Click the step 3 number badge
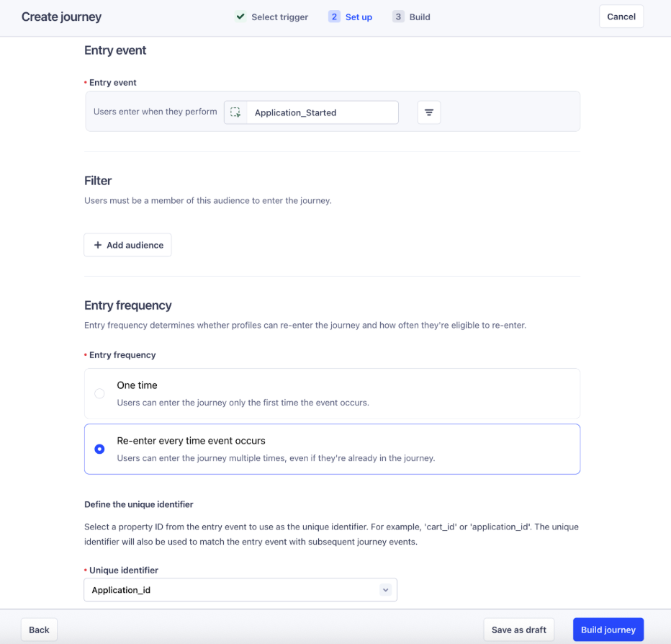 click(x=398, y=17)
